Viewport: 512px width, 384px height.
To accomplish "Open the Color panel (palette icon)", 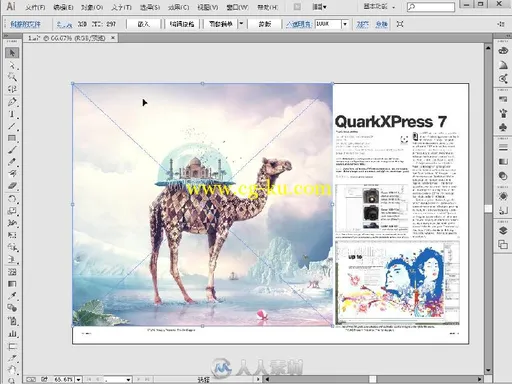I will pos(503,51).
